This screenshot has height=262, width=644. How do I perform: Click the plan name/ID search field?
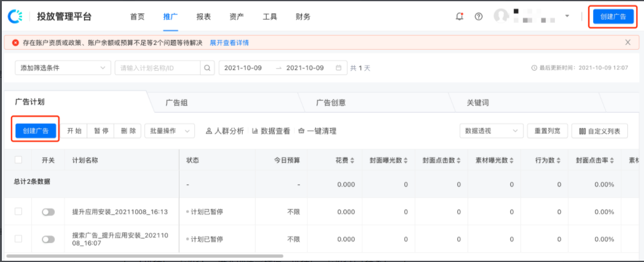tap(158, 68)
